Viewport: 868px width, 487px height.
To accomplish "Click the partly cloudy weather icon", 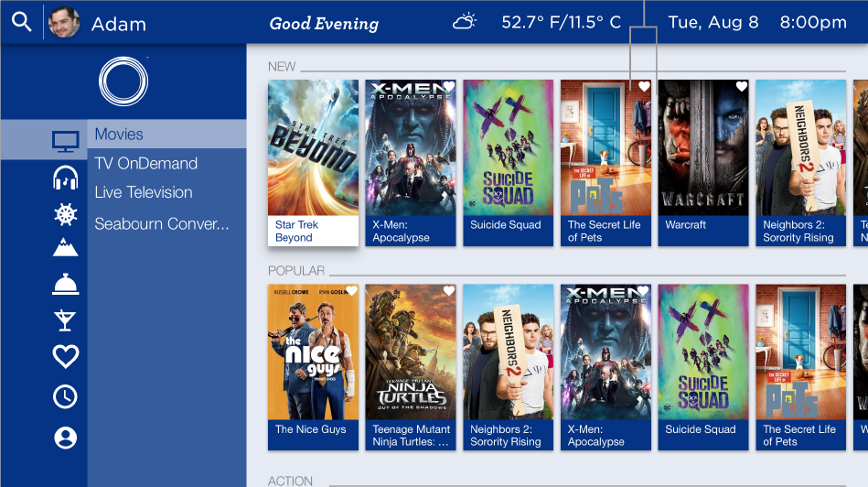I will tap(465, 22).
